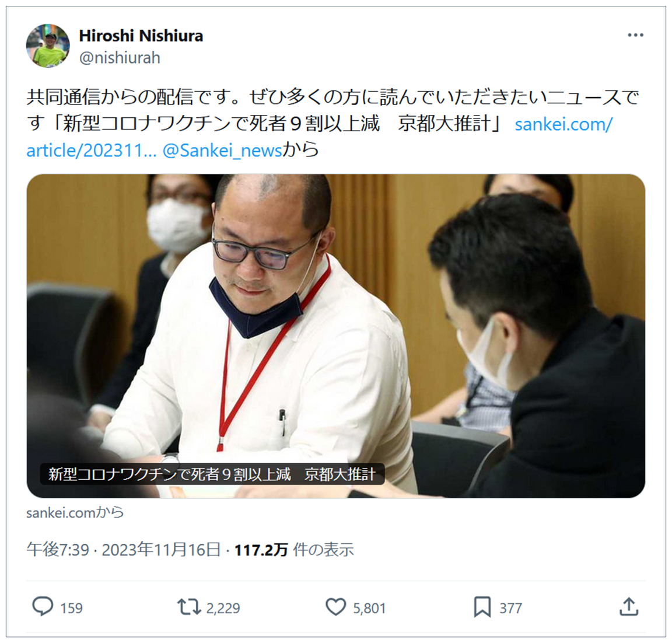The width and height of the screenshot is (672, 643).
Task: Click the 159 reply count
Action: (71, 608)
